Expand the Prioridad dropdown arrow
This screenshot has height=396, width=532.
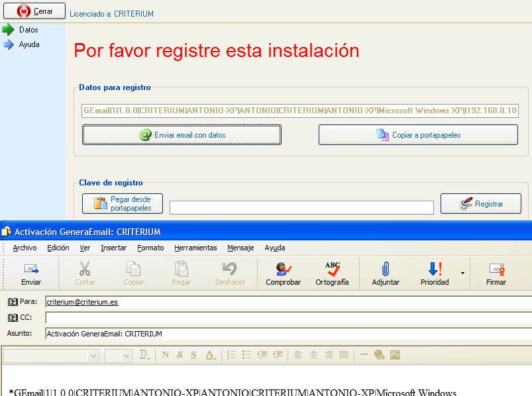tap(462, 273)
